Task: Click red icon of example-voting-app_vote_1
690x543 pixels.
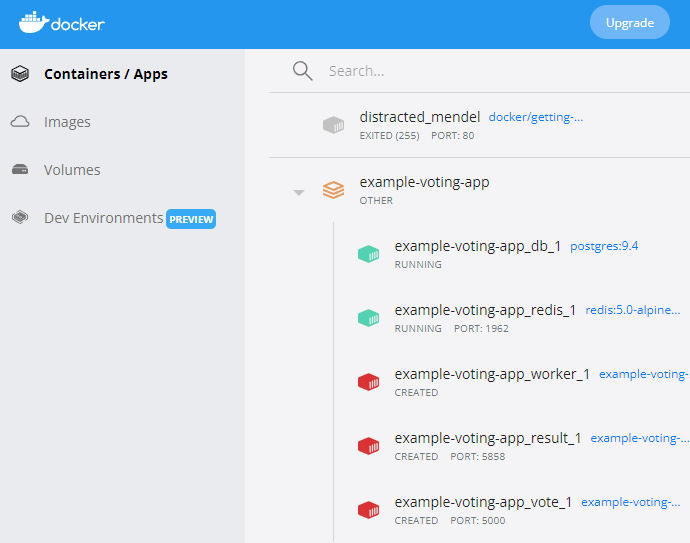Action: [x=368, y=510]
